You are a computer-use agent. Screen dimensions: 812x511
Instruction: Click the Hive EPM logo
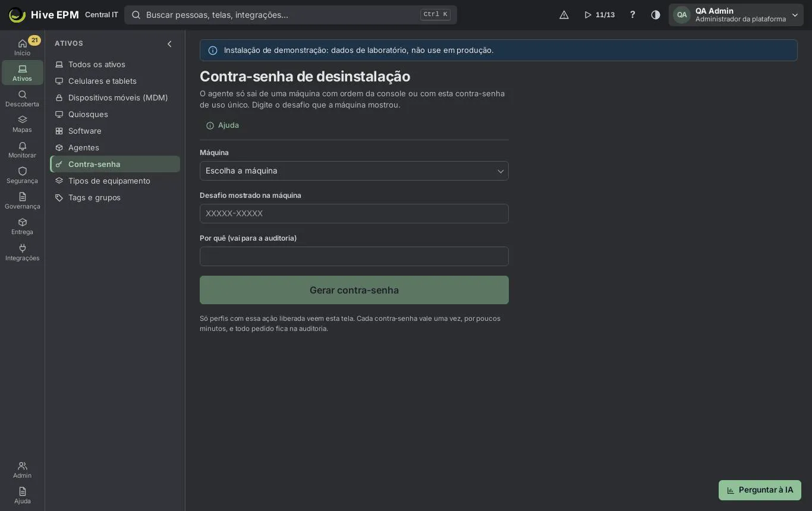coord(44,15)
